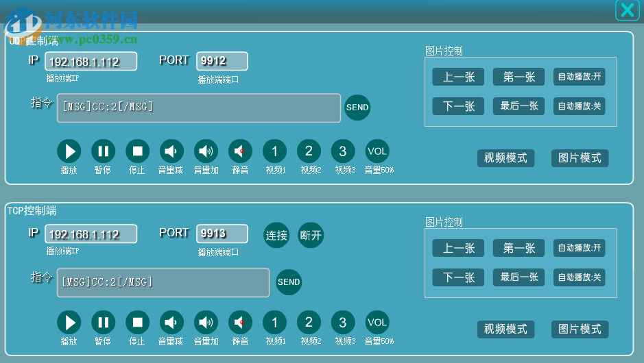Click the TCP play button
This screenshot has height=363, width=644.
pos(69,323)
